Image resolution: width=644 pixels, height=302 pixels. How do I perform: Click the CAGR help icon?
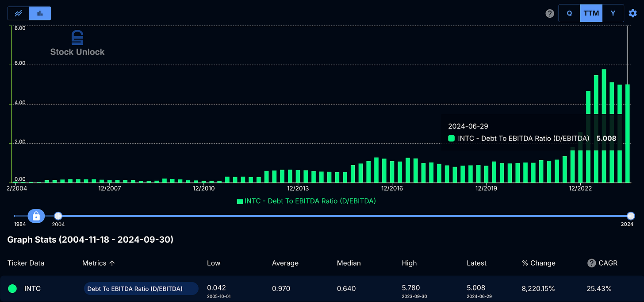[591, 263]
